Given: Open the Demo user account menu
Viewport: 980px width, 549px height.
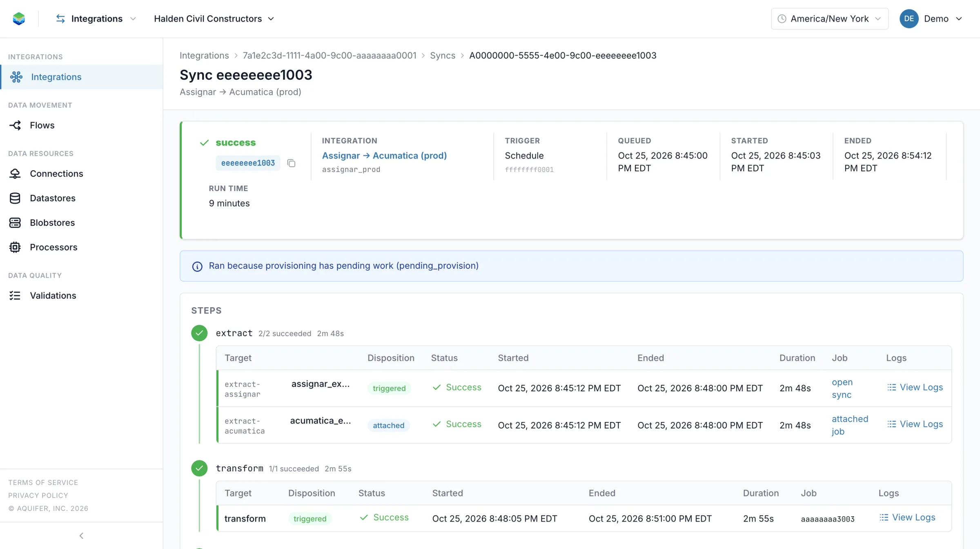Looking at the screenshot, I should coord(931,19).
